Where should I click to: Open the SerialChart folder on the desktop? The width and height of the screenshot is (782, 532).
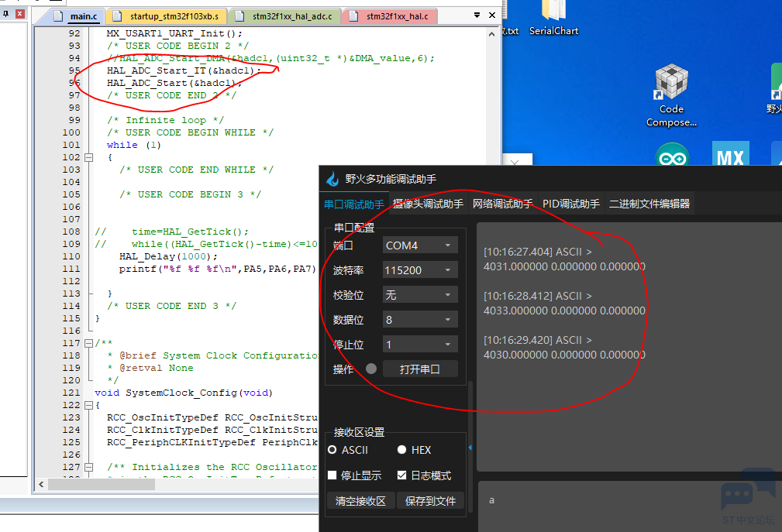click(x=553, y=19)
